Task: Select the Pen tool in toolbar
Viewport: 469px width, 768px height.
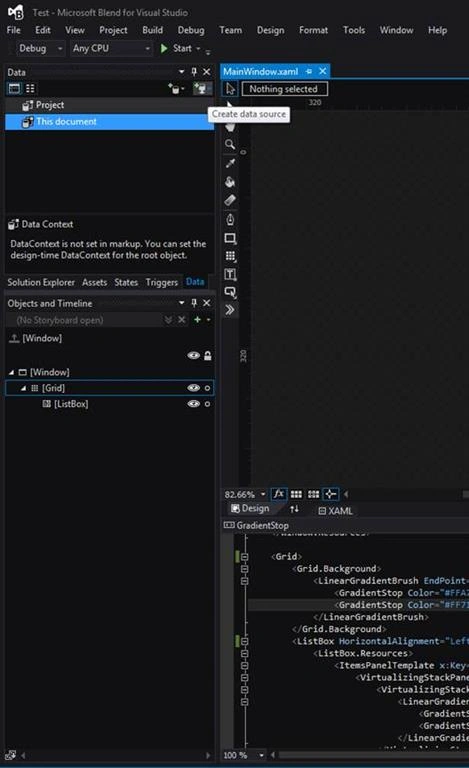Action: [x=230, y=219]
